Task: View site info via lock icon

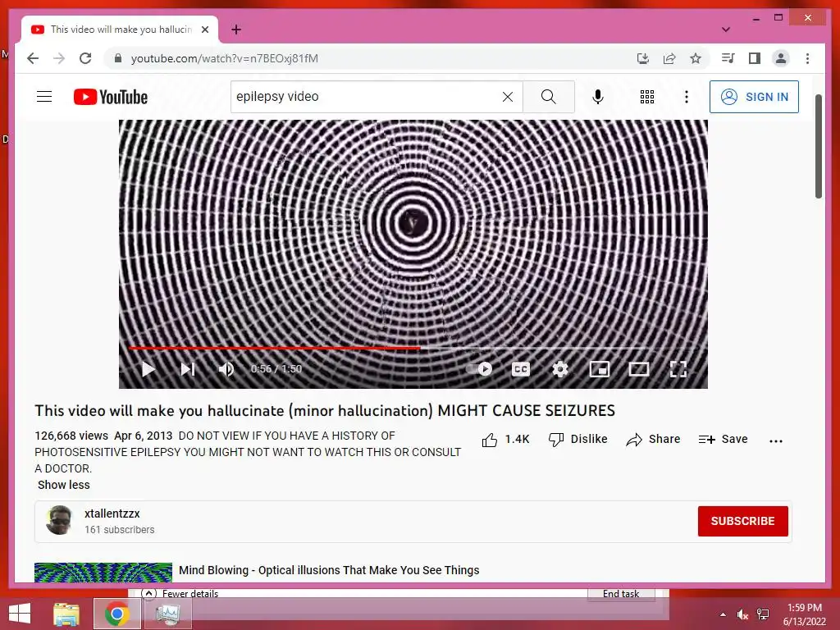Action: coord(118,58)
